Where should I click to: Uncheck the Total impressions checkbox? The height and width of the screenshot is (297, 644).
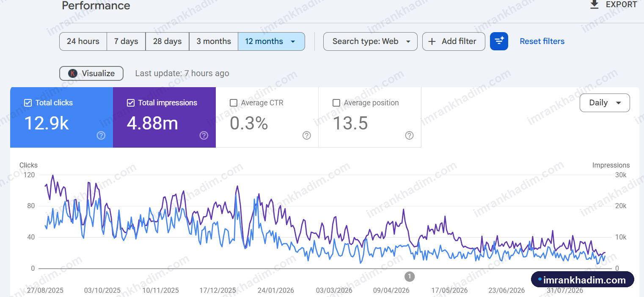[131, 102]
